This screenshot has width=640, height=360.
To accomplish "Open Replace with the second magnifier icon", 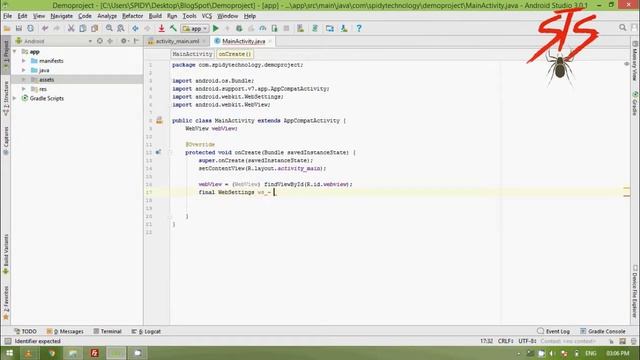I will point(121,29).
